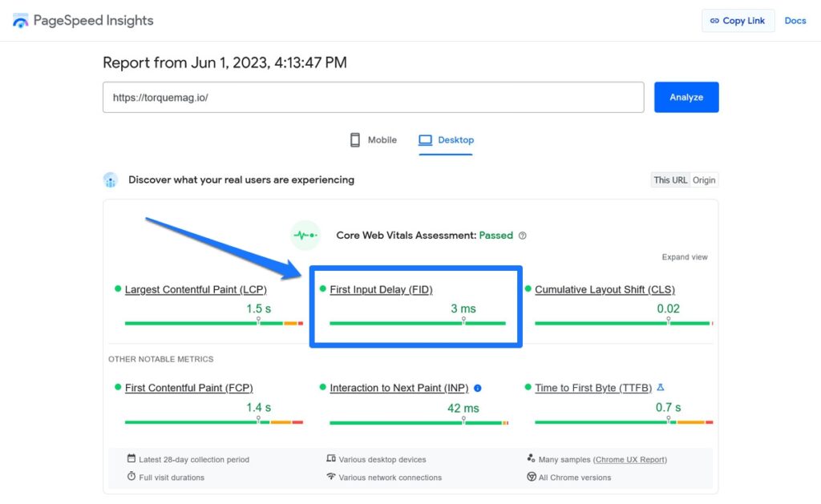Screen dimensions: 821x504
Task: Click the PageSpeed Insights logo
Action: (20, 20)
